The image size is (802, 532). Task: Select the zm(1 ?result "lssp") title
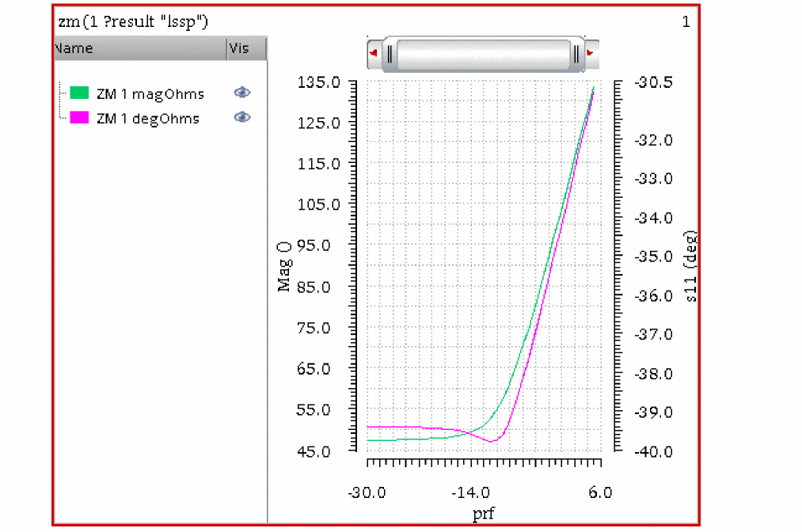click(133, 21)
